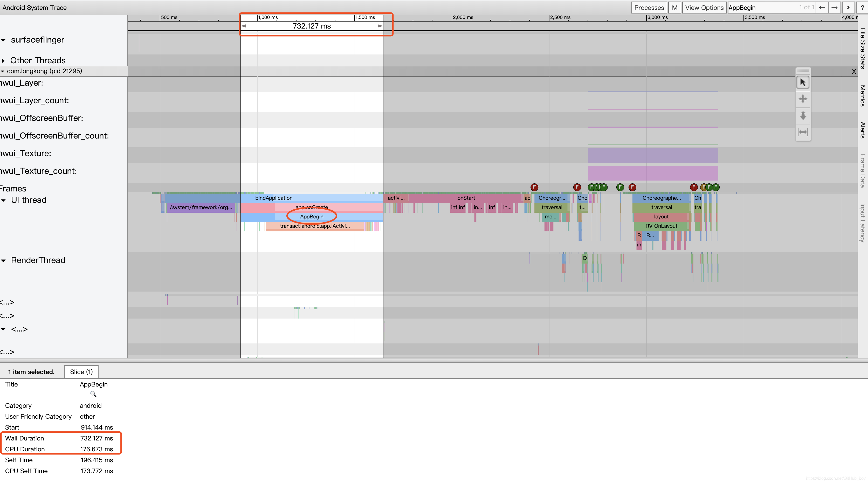Close the com.longkong process row
Screen dimensions: 868x483
coord(853,71)
